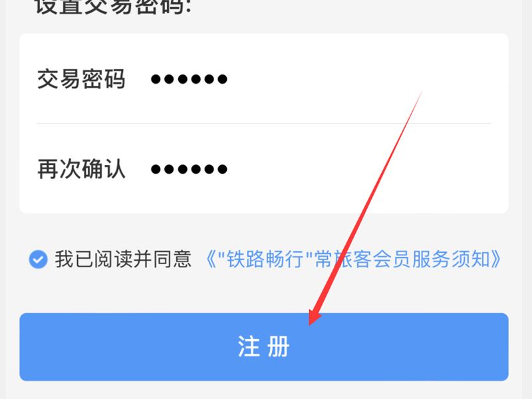Select masked dots in 再次确认 field
Screen dimensions: 532x399
pos(189,169)
